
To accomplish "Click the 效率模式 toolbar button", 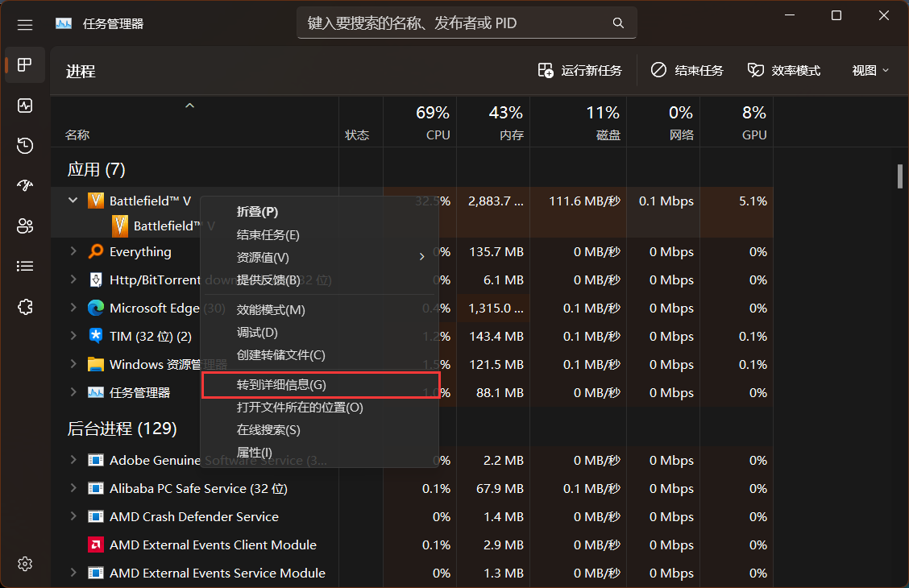I will [784, 71].
